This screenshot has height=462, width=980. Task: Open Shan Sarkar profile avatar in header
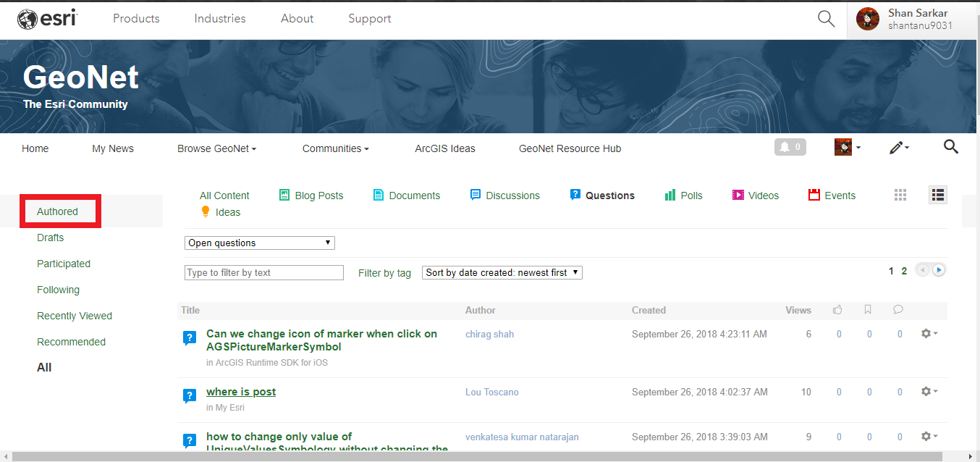(867, 19)
